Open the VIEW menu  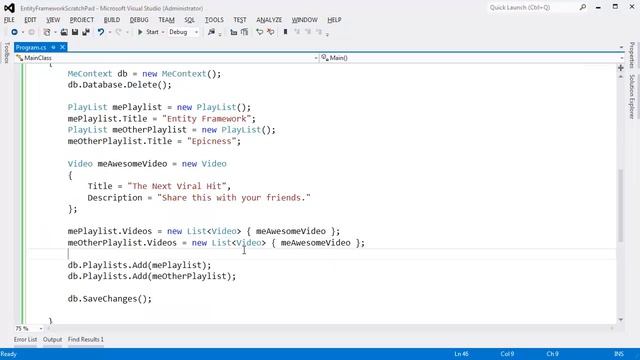click(x=53, y=20)
